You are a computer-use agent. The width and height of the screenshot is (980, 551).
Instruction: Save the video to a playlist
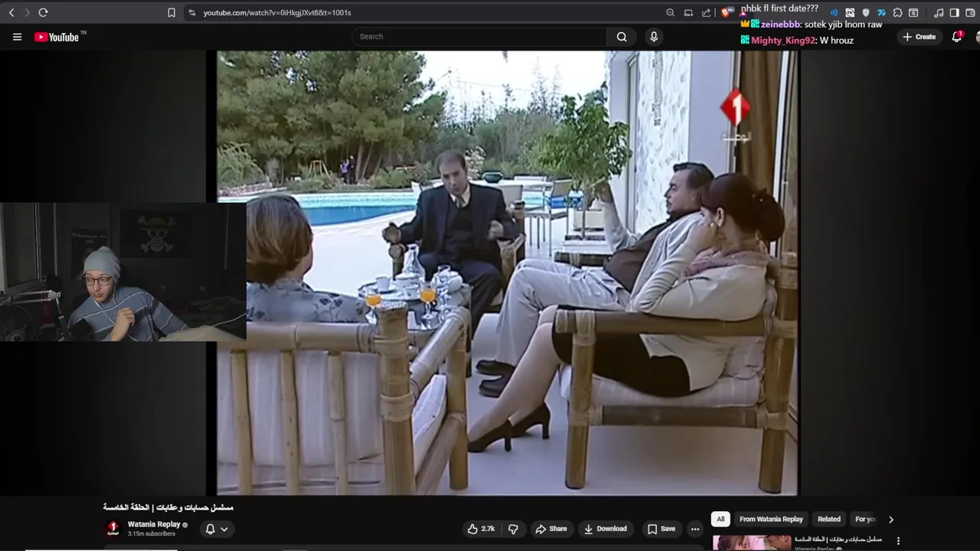tap(661, 529)
